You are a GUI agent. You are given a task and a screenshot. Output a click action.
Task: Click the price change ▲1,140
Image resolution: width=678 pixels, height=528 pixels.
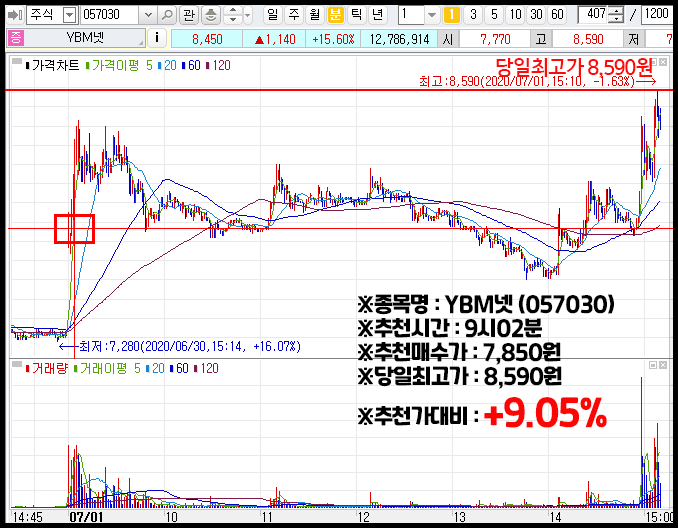(x=275, y=39)
